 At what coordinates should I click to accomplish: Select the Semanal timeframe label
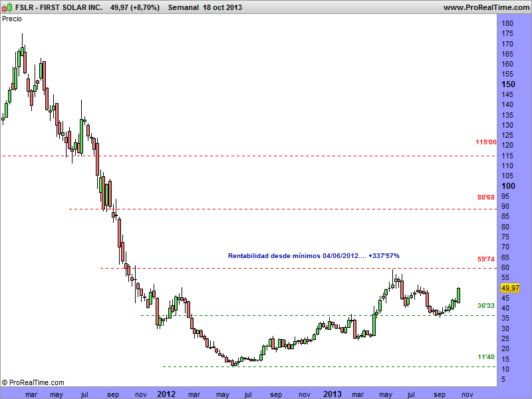(x=184, y=7)
